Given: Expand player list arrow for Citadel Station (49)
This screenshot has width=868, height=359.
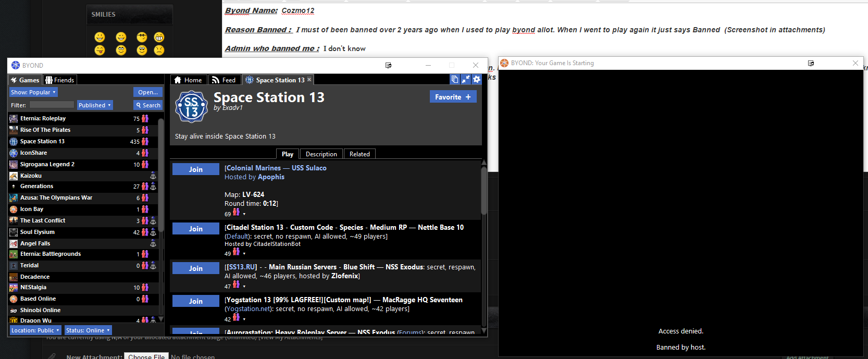Looking at the screenshot, I should click(x=244, y=254).
